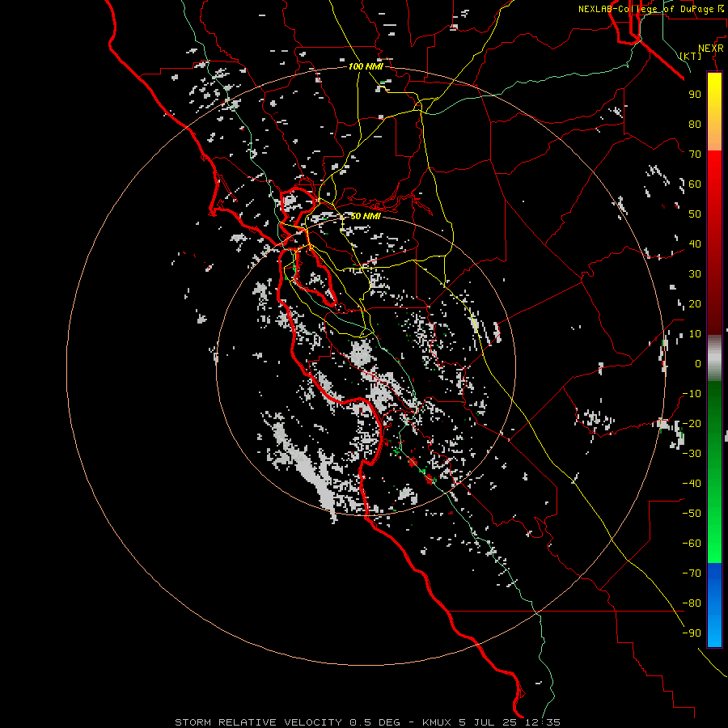This screenshot has width=728, height=728.
Task: Select the yellow segment of the color bar
Action: [714, 112]
